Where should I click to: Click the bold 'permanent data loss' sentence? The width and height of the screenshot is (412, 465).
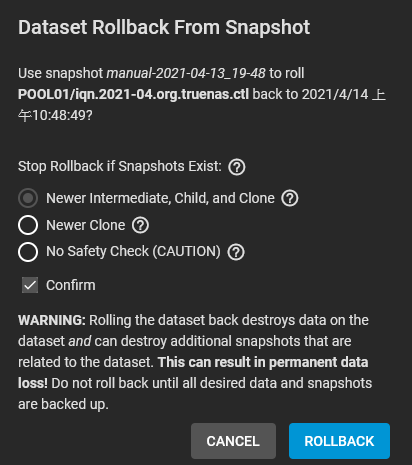(193, 373)
